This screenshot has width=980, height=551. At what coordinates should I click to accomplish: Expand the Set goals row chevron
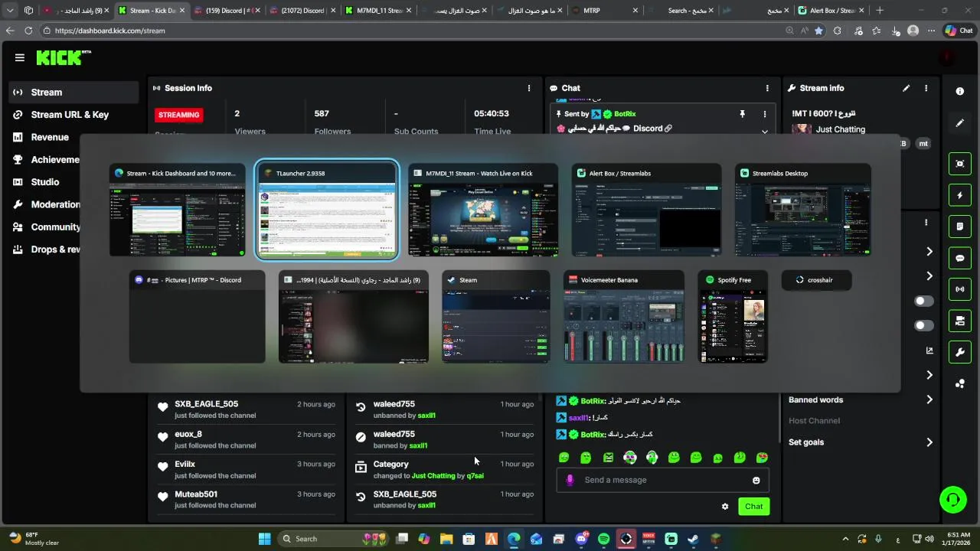(929, 442)
